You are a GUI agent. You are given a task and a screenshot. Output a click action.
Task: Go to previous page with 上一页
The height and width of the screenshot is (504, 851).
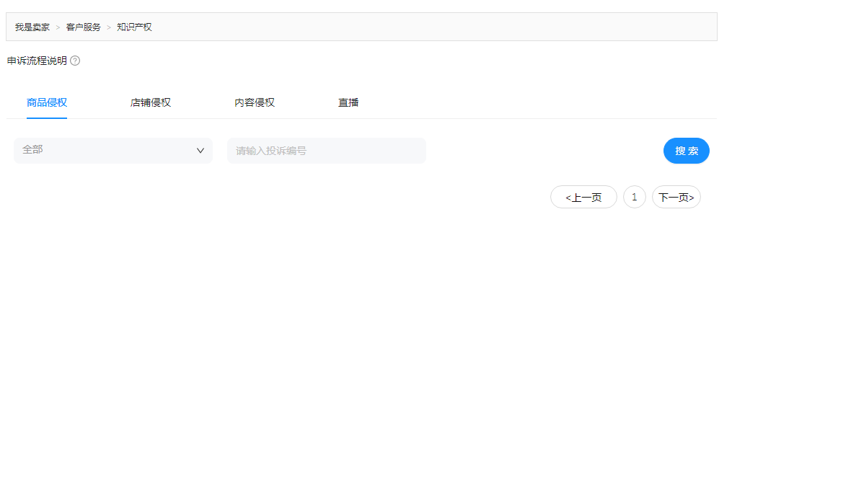(583, 197)
